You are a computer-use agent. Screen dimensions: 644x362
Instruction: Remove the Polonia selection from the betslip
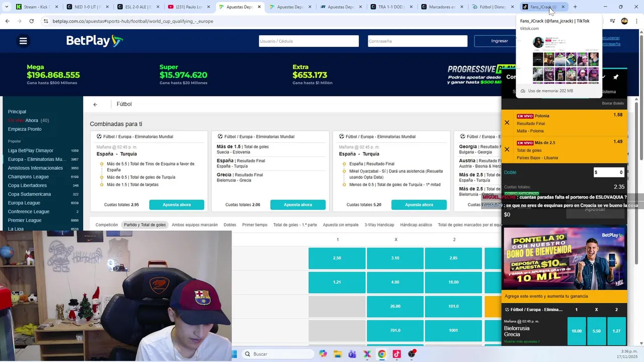(x=507, y=123)
